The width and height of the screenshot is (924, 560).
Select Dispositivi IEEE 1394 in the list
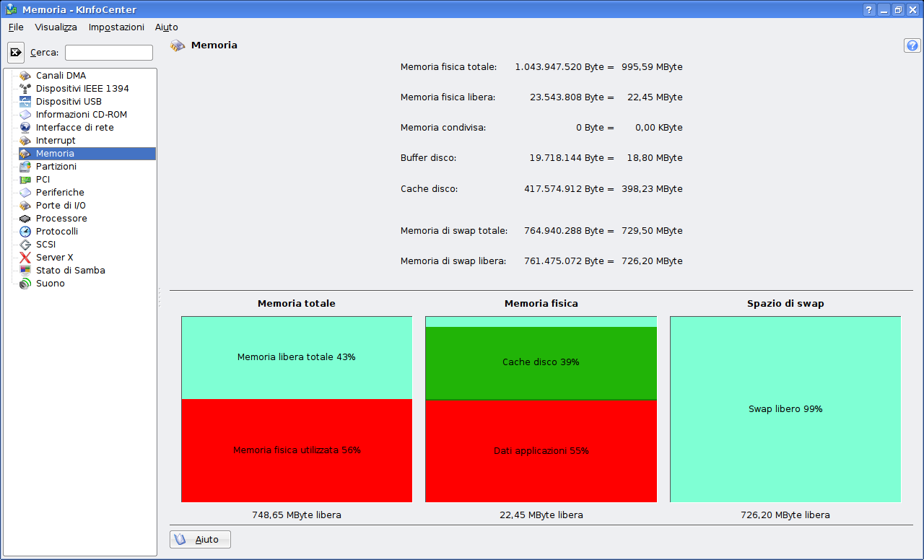point(82,89)
